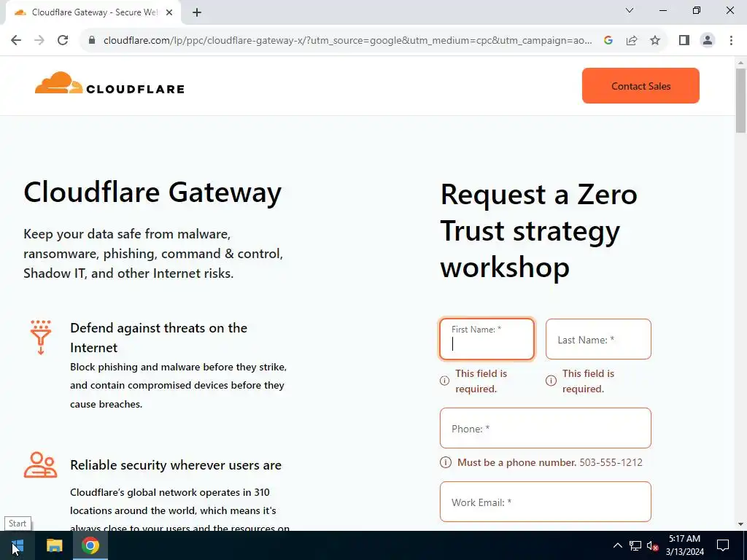
Task: Click the funnel threat-defense icon
Action: click(x=41, y=337)
